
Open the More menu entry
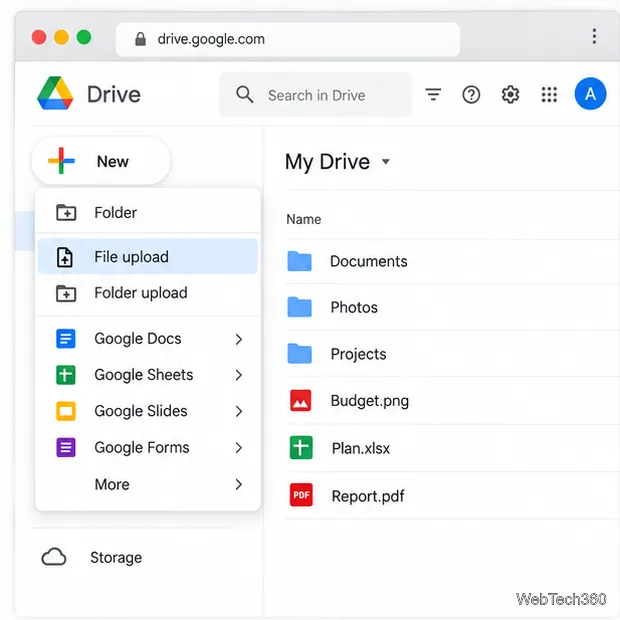pos(148,484)
